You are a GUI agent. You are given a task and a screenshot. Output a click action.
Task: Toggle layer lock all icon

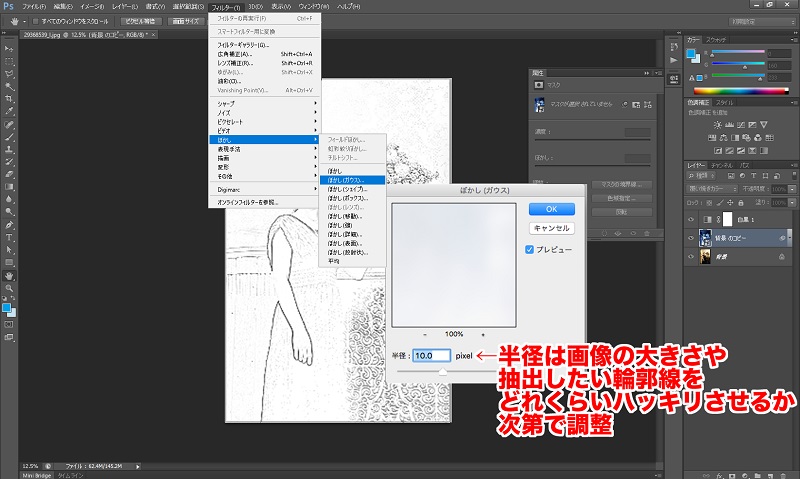coord(741,203)
